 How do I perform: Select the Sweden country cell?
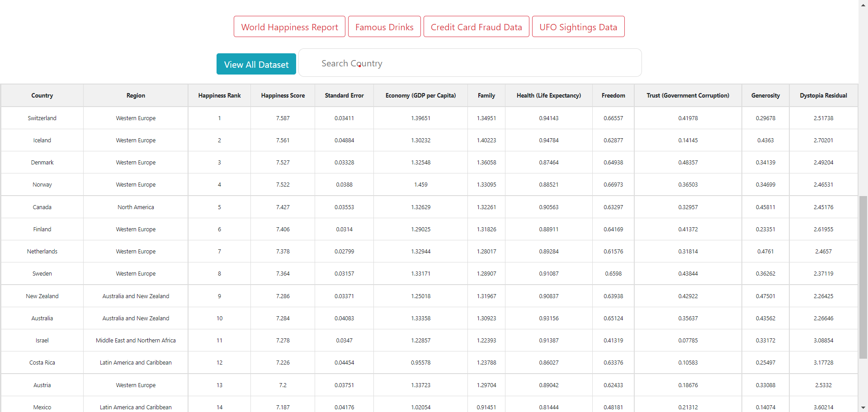click(42, 273)
